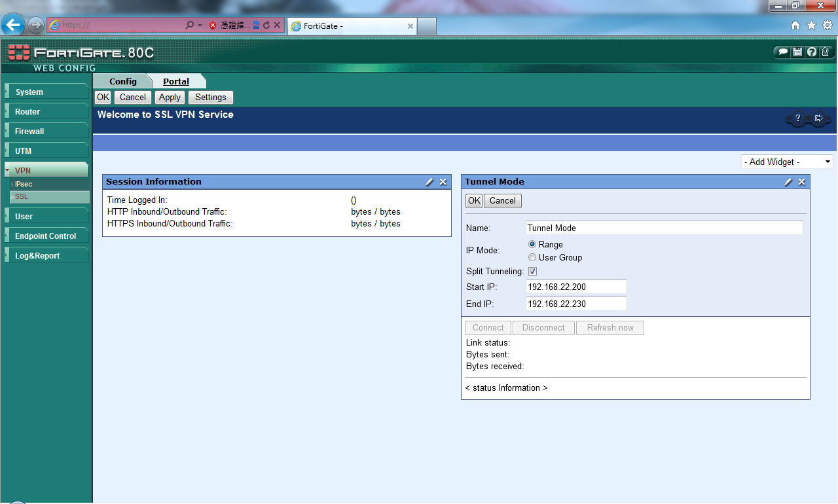Click the 'Link status:' label
Viewport: 838px width, 504px height.
tap(488, 343)
